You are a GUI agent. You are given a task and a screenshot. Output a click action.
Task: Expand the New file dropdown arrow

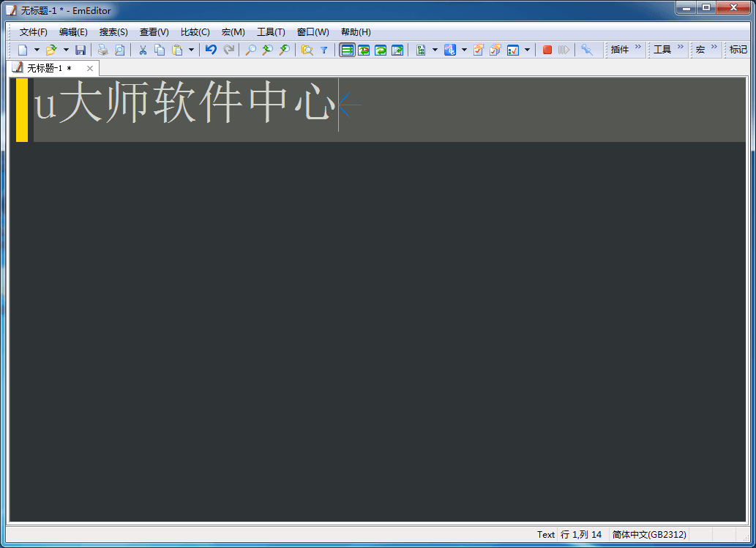pyautogui.click(x=37, y=50)
